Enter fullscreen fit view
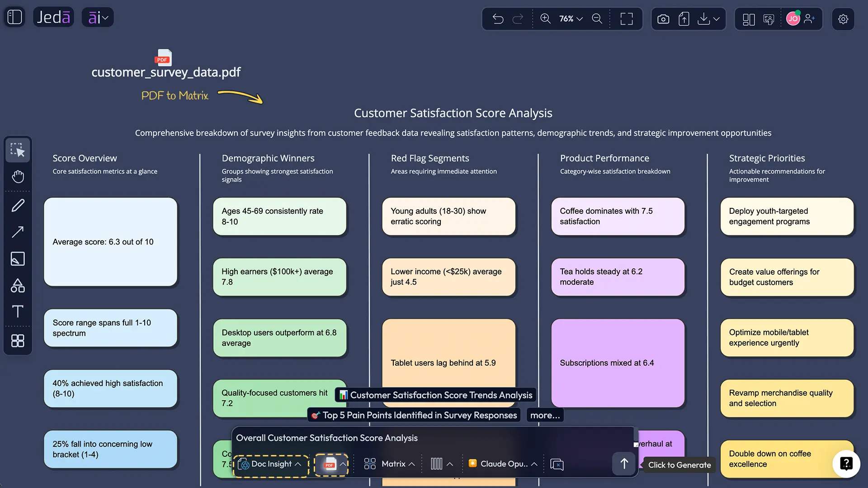This screenshot has width=868, height=488. pos(627,19)
